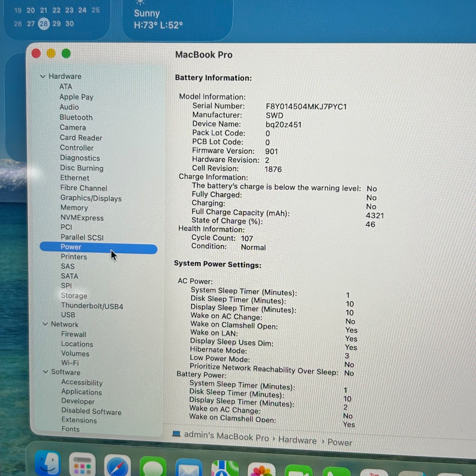Select Memory in the Hardware list
The image size is (476, 476).
pos(74,208)
